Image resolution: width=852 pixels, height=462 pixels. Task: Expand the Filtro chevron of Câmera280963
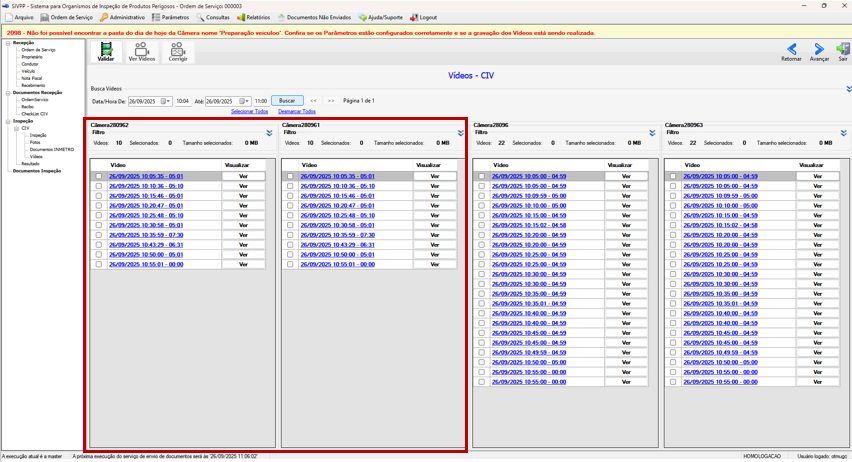(843, 133)
